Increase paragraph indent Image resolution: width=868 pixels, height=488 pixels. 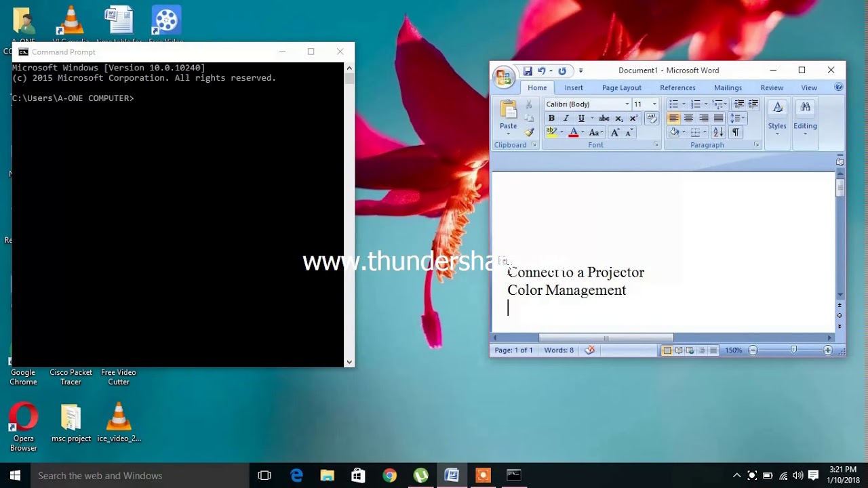[753, 104]
